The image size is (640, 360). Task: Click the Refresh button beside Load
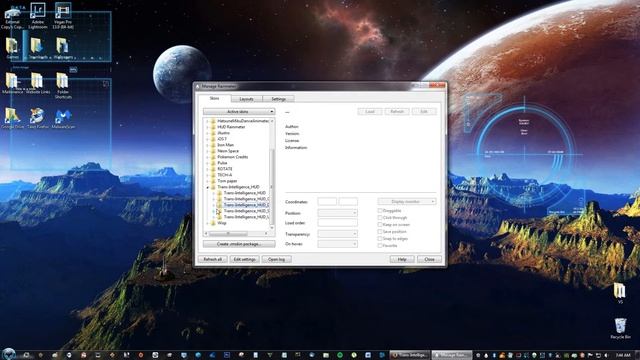click(397, 111)
